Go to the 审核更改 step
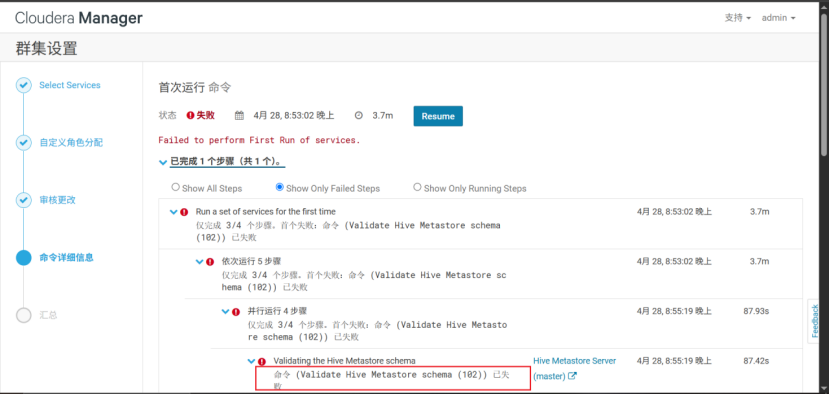830x394 pixels. (x=57, y=200)
